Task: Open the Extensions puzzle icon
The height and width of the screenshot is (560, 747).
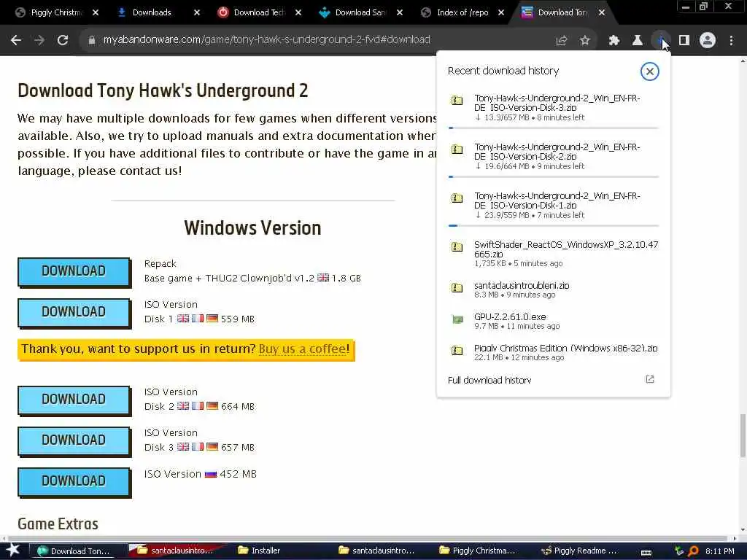Action: [x=614, y=41]
